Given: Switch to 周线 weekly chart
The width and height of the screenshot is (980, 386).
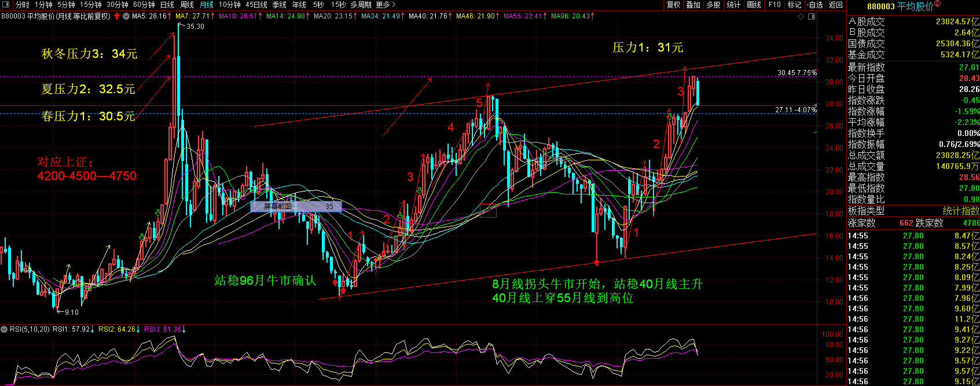Looking at the screenshot, I should (187, 5).
